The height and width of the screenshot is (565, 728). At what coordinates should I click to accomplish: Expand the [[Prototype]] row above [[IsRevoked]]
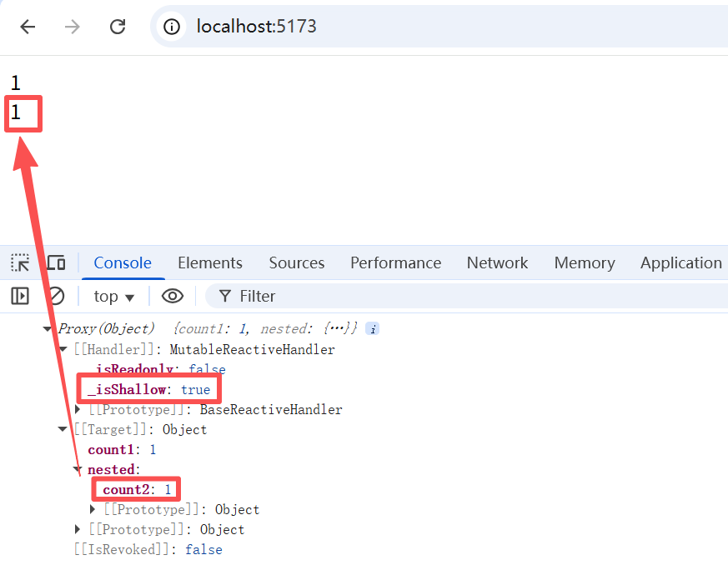[x=78, y=529]
